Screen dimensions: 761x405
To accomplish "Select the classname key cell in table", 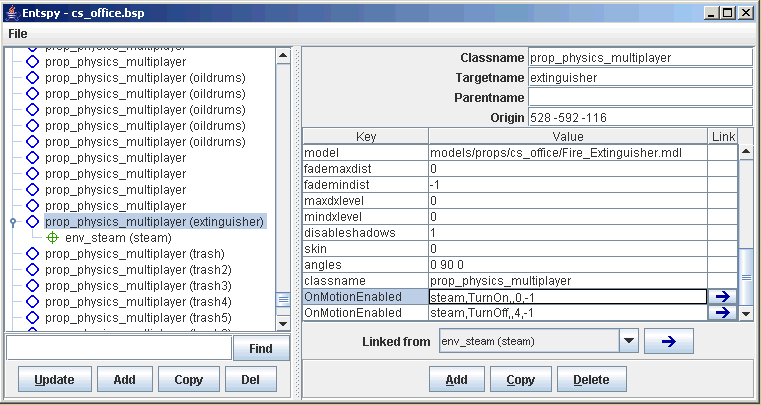I will (366, 281).
